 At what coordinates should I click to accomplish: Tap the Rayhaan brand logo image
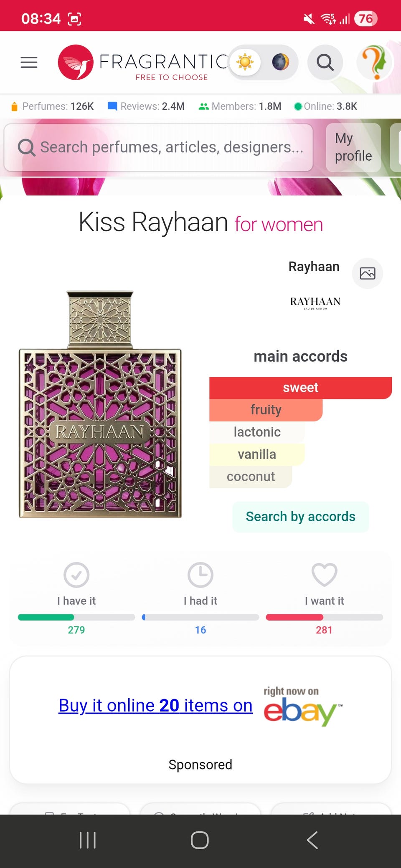tap(315, 302)
